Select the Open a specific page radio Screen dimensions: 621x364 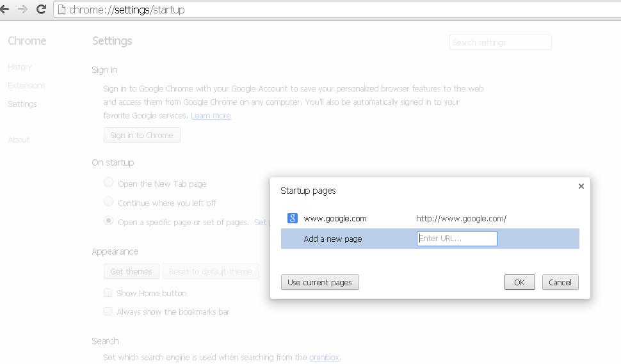(x=109, y=220)
